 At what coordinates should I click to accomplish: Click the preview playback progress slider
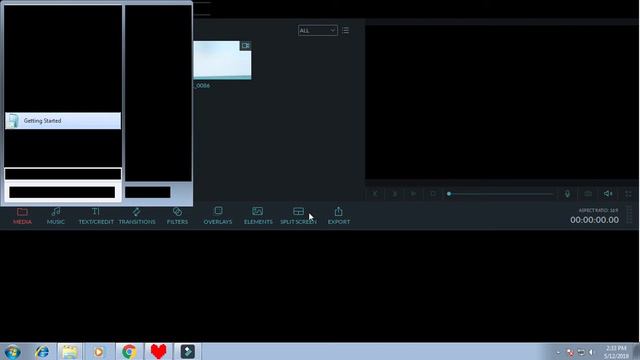click(500, 194)
